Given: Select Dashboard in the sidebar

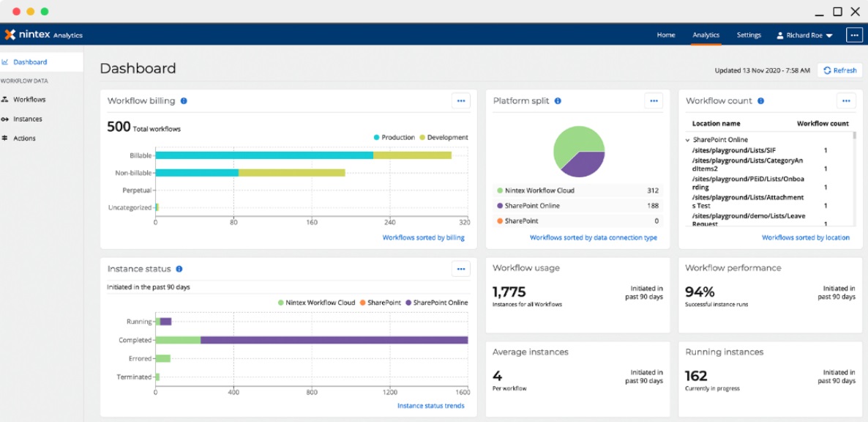Looking at the screenshot, I should (42, 62).
